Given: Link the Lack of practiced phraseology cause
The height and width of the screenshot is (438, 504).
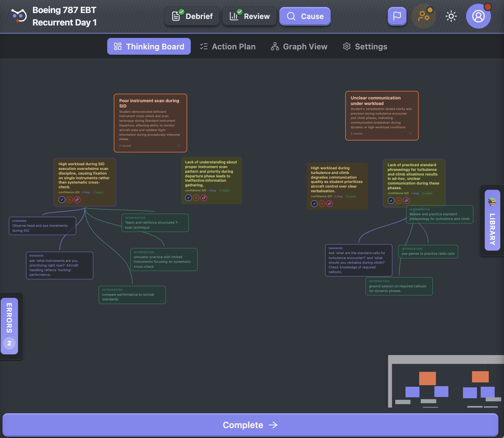Looking at the screenshot, I should [406, 201].
